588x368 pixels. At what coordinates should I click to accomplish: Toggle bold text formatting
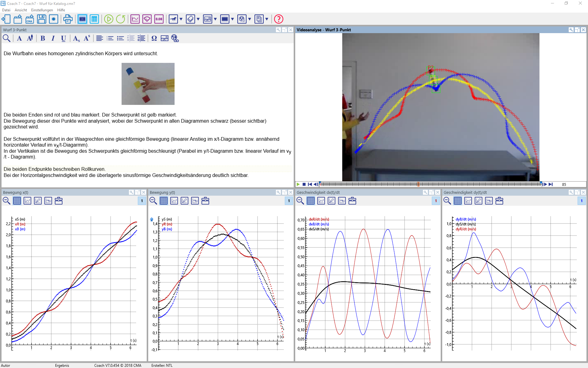43,38
